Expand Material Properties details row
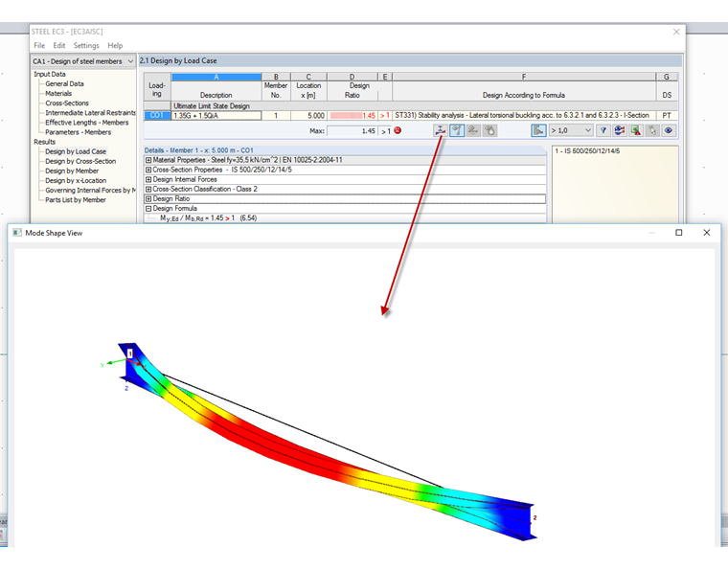 [x=148, y=160]
